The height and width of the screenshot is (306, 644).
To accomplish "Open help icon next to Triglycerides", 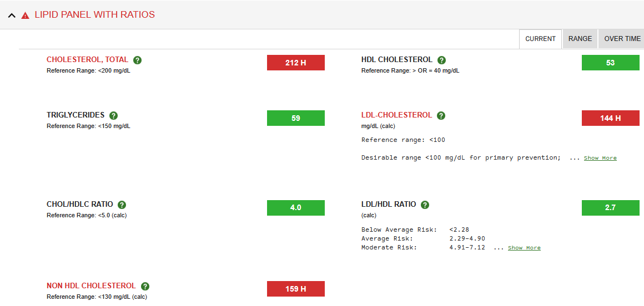I will (114, 115).
